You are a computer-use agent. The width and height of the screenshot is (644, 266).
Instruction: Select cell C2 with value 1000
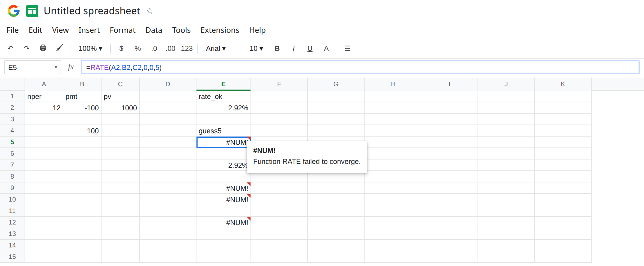pyautogui.click(x=120, y=108)
